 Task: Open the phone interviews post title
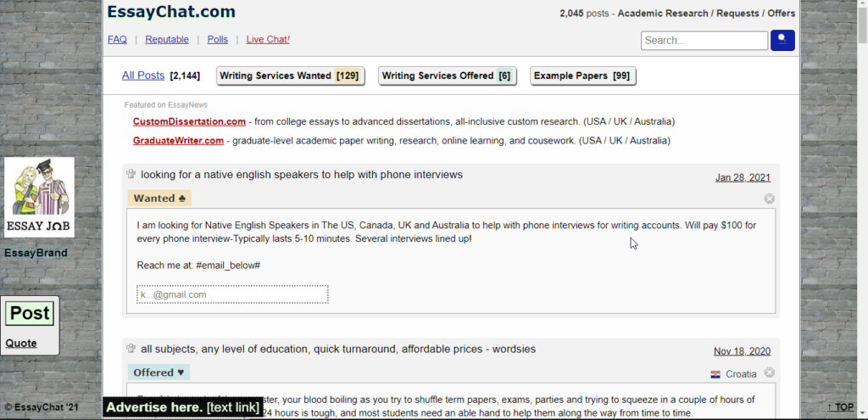302,175
